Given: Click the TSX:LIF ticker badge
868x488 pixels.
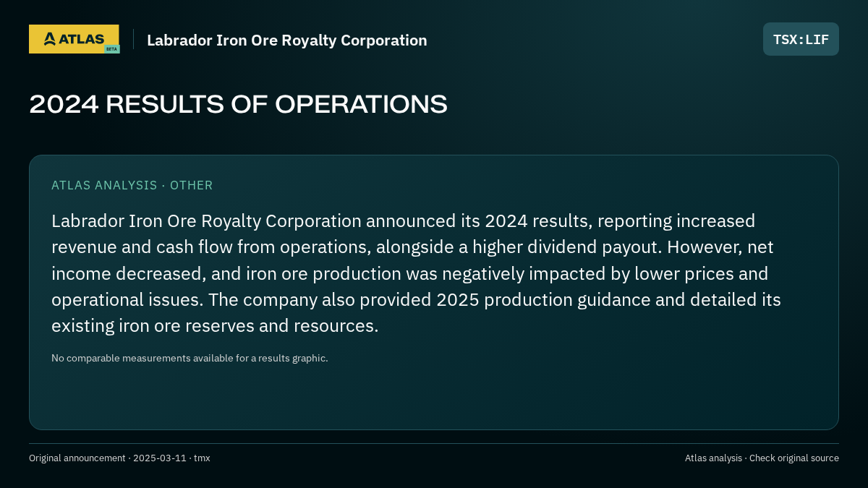Looking at the screenshot, I should 801,39.
